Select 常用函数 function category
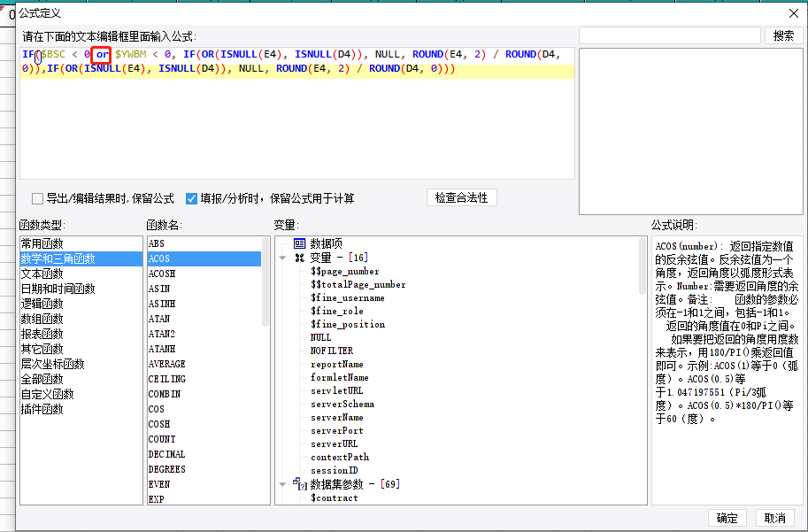Image resolution: width=808 pixels, height=532 pixels. click(x=42, y=243)
